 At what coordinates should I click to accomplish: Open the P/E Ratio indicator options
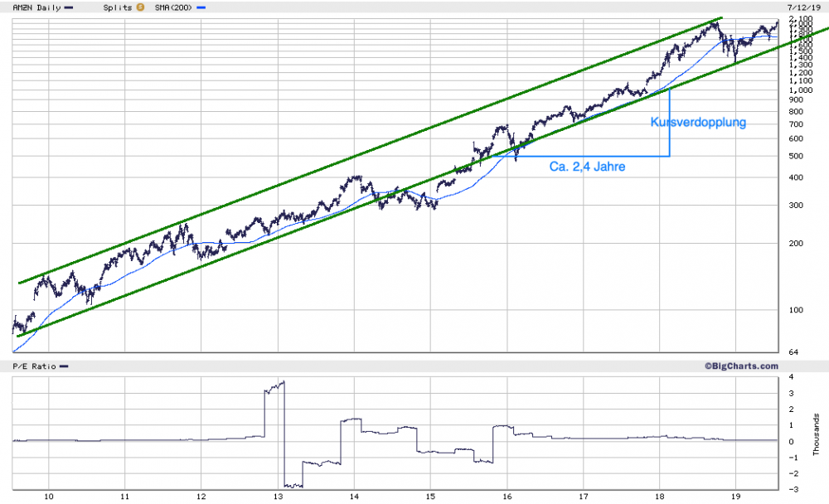(33, 366)
